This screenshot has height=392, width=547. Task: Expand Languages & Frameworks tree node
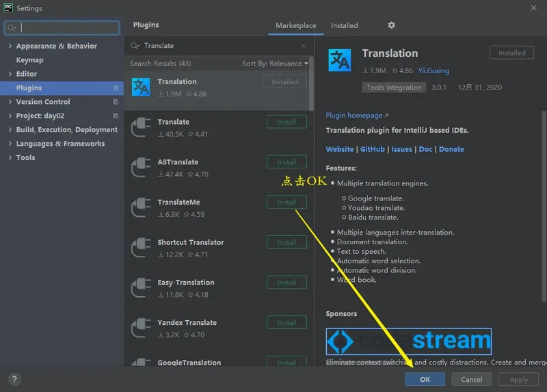tap(10, 144)
